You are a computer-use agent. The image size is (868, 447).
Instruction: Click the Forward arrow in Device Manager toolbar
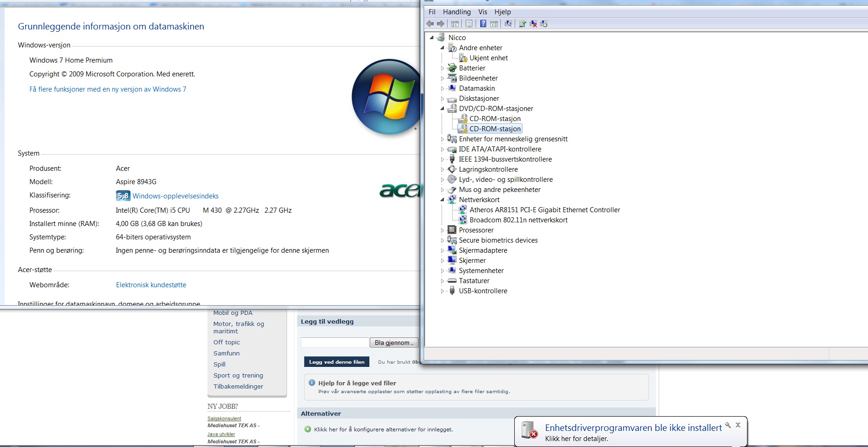coord(441,23)
